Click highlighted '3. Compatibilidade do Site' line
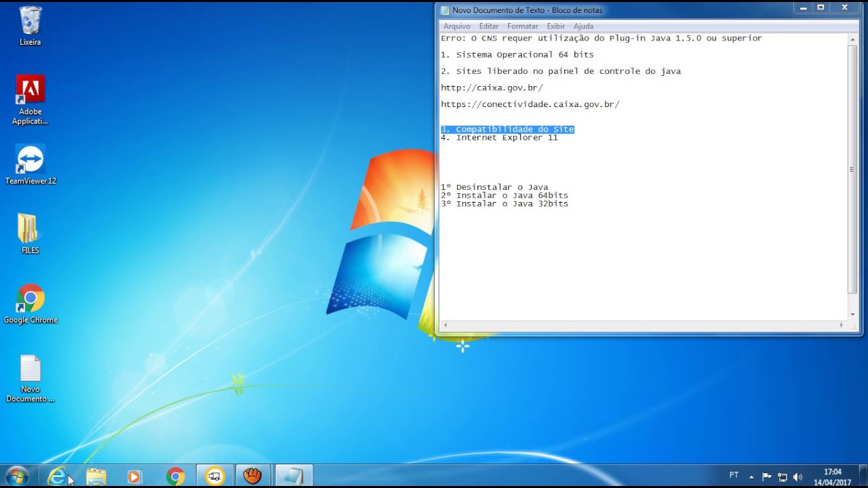The width and height of the screenshot is (868, 488). (507, 129)
